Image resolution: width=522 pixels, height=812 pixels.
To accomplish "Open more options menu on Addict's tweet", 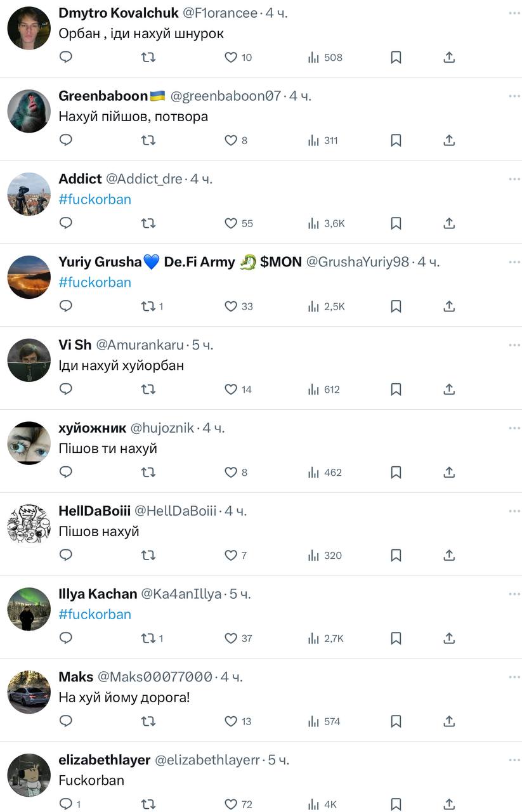I will (514, 180).
